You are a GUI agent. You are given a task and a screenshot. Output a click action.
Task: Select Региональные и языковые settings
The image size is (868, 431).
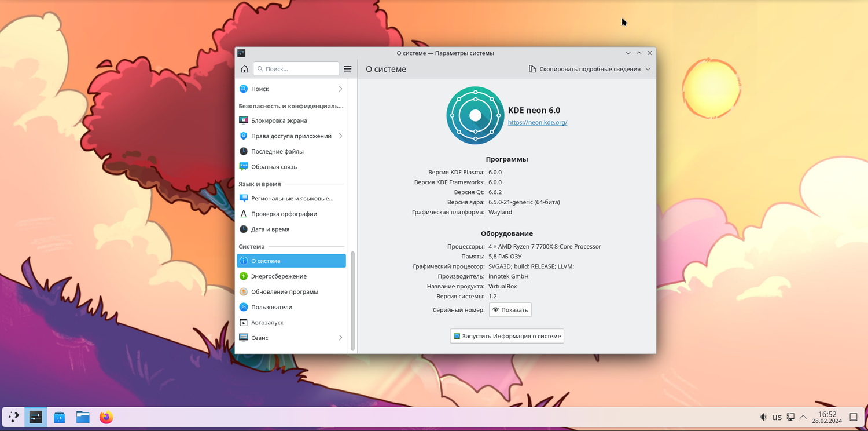point(291,198)
